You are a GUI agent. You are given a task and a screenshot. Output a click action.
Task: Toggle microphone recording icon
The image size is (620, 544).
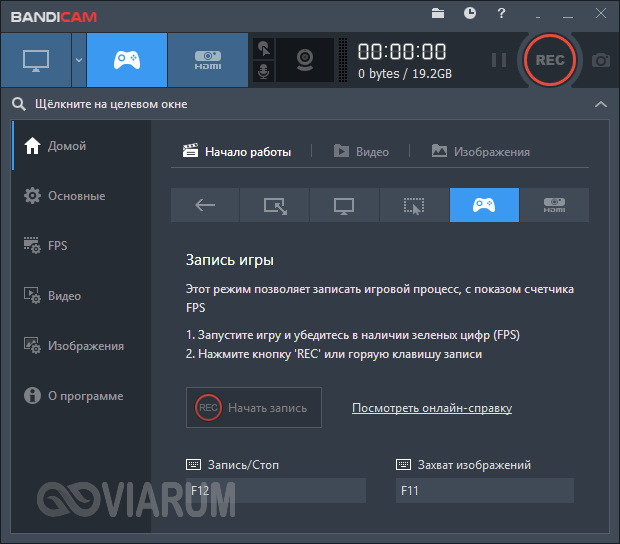tap(264, 72)
